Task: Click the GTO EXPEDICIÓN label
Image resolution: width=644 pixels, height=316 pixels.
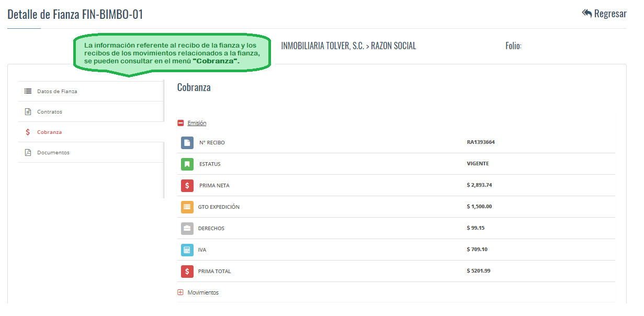Action: (x=219, y=207)
